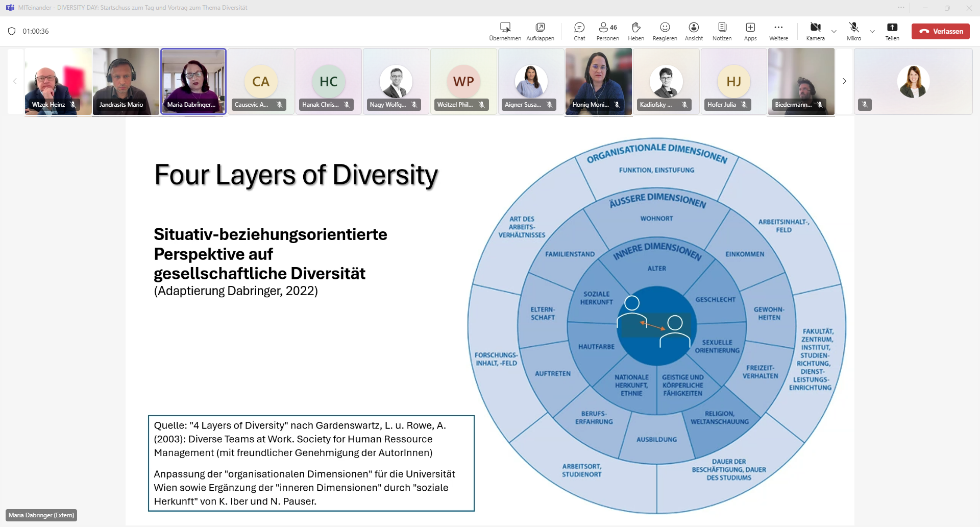This screenshot has width=980, height=527.
Task: Expand the Mikro options arrow
Action: pyautogui.click(x=872, y=32)
